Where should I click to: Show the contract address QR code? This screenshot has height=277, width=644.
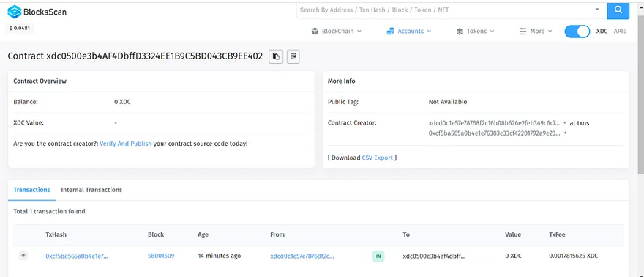coord(293,56)
